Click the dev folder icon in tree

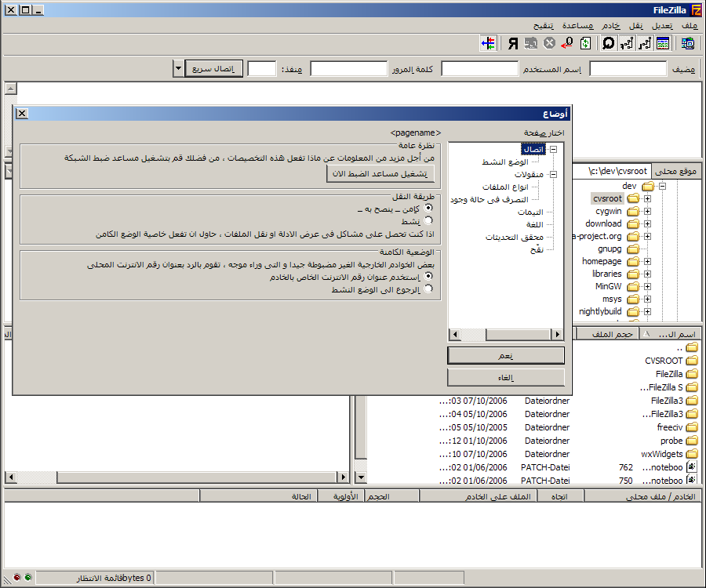(649, 186)
